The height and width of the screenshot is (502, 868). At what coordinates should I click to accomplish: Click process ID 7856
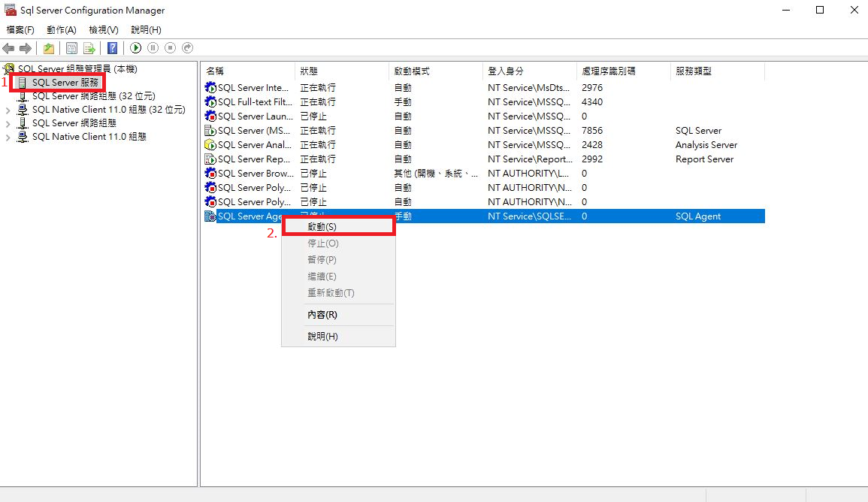(x=592, y=131)
